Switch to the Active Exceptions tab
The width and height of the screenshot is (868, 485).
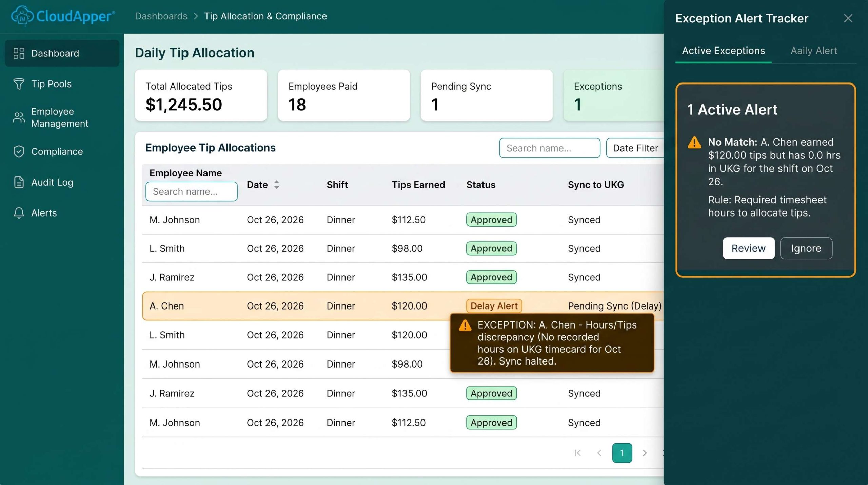(x=723, y=51)
